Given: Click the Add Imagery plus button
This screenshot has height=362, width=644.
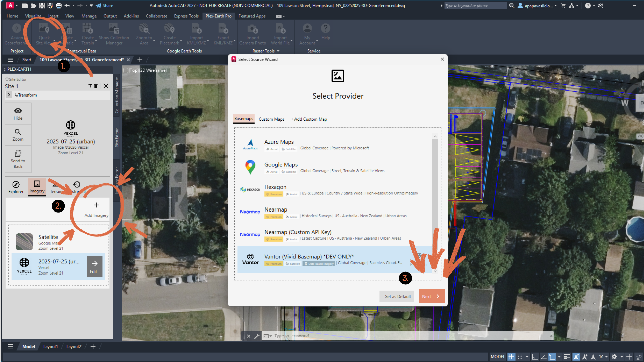Looking at the screenshot, I should (96, 209).
